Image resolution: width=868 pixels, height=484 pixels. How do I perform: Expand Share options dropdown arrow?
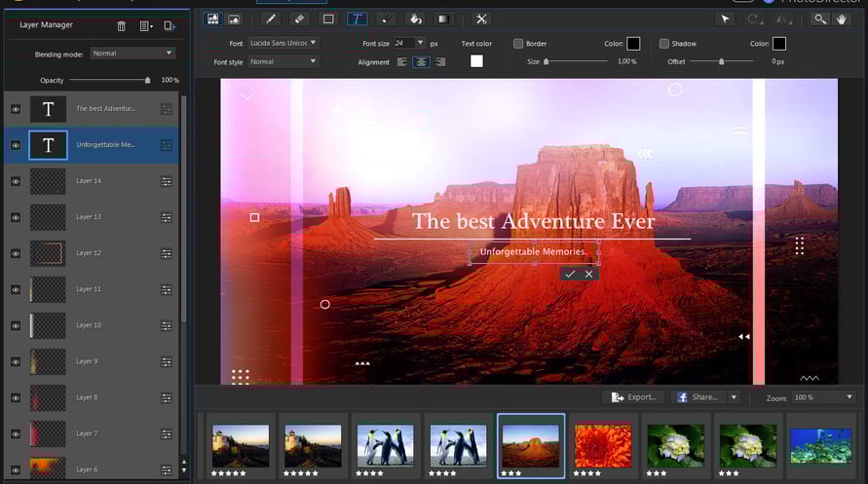[x=734, y=397]
